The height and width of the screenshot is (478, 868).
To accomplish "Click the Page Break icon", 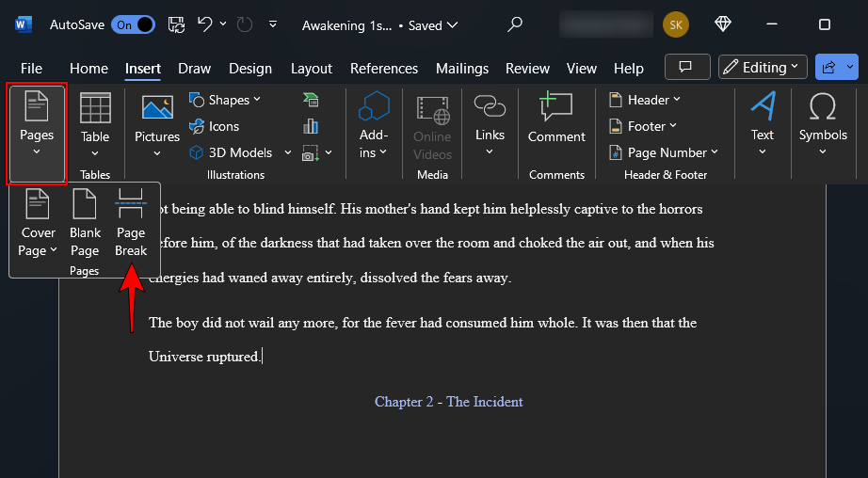I will (131, 224).
